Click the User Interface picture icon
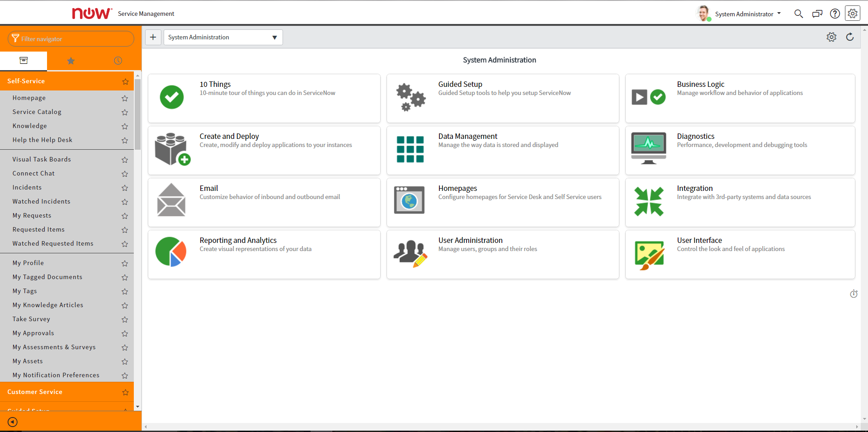This screenshot has width=868, height=432. tap(650, 256)
